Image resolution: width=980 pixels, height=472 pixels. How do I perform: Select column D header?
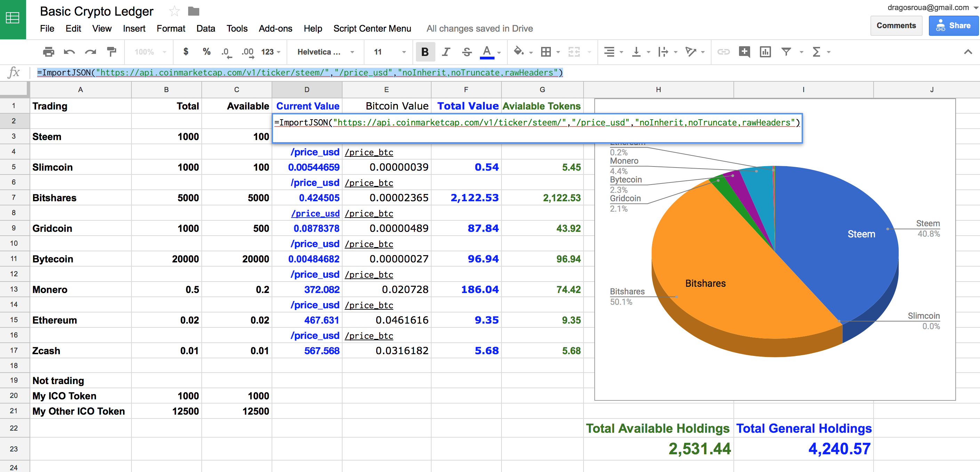pyautogui.click(x=307, y=90)
